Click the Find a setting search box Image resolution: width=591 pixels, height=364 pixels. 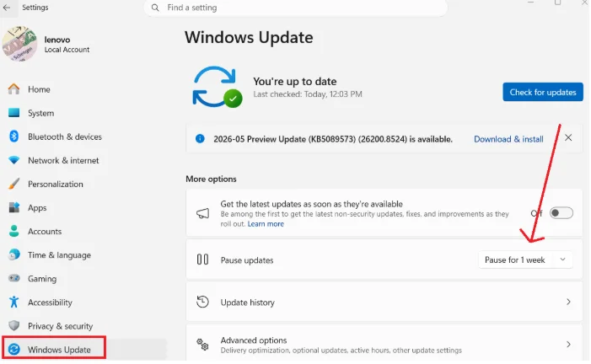295,8
